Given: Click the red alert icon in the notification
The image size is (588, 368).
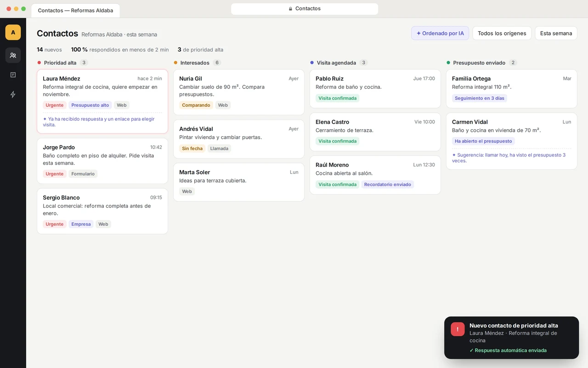Looking at the screenshot, I should (458, 329).
